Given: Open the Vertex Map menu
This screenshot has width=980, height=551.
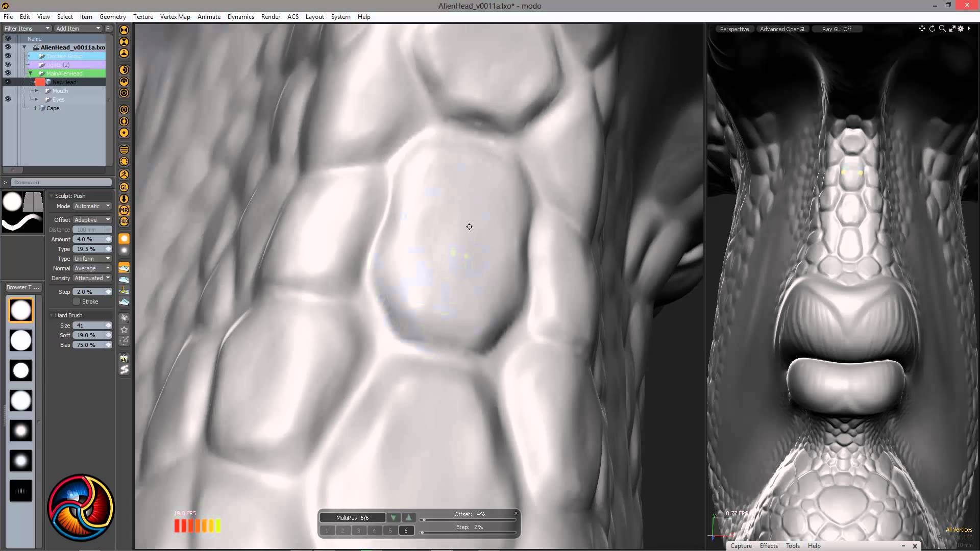Looking at the screenshot, I should pos(175,17).
